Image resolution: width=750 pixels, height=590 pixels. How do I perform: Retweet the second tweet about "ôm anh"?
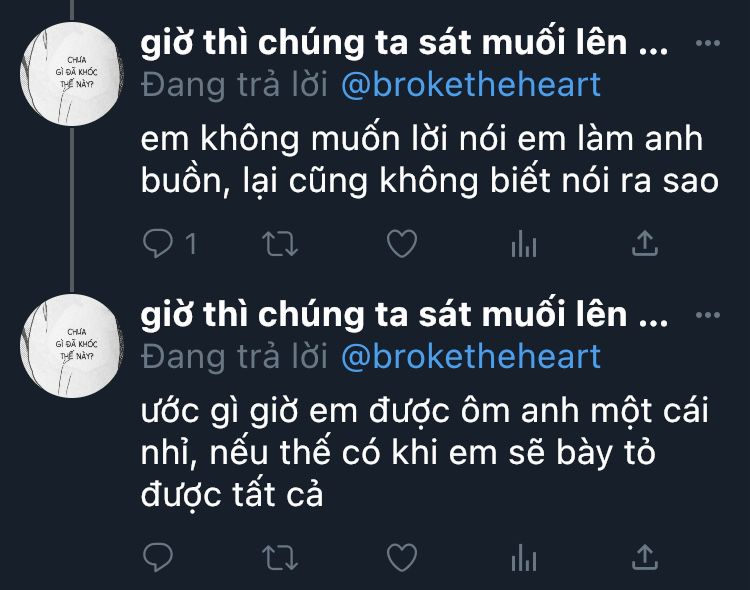[280, 557]
